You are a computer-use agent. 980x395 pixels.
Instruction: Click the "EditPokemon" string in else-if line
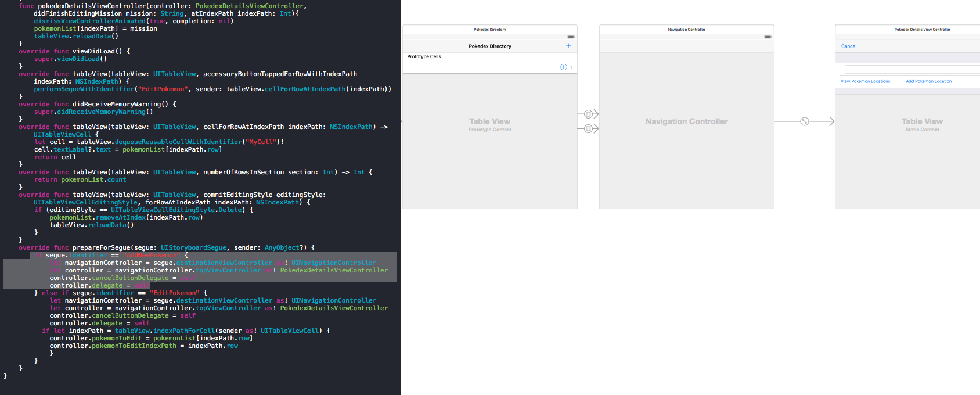point(174,293)
